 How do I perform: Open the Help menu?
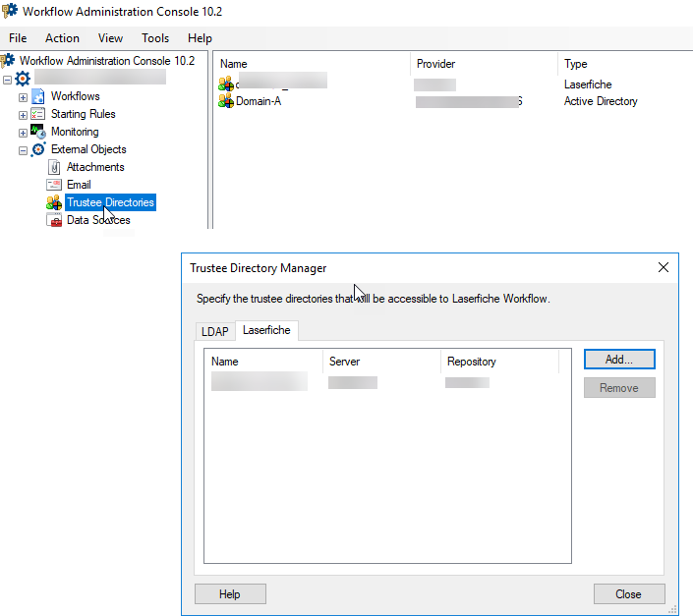pyautogui.click(x=200, y=38)
